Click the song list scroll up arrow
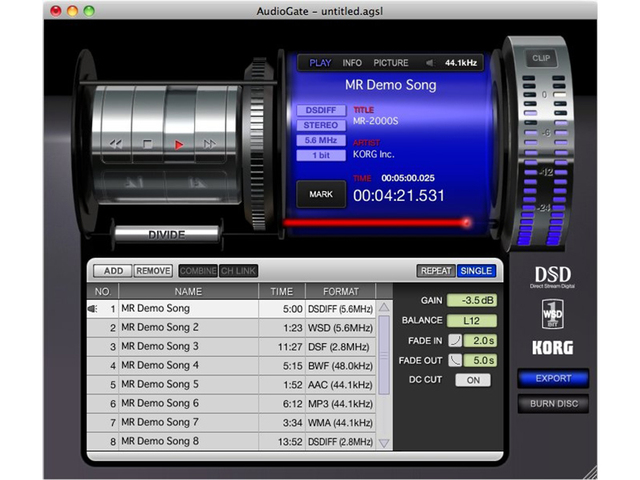The height and width of the screenshot is (480, 640). [x=383, y=308]
